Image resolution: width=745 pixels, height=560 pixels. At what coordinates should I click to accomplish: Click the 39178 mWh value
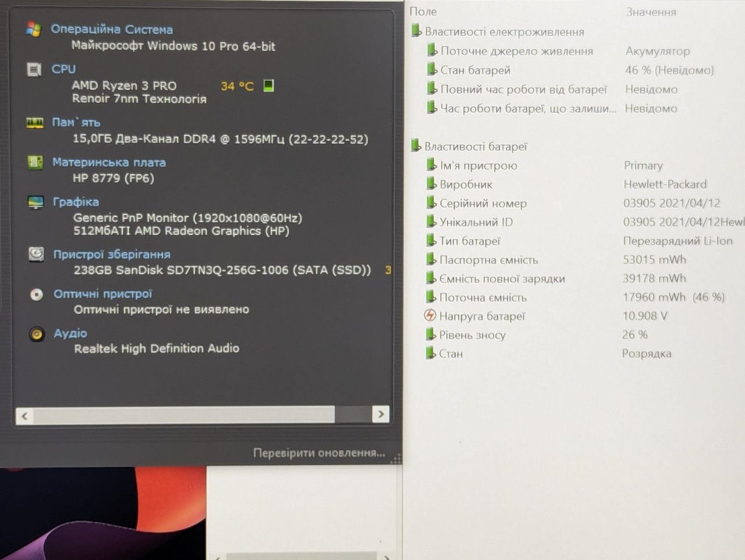[655, 278]
